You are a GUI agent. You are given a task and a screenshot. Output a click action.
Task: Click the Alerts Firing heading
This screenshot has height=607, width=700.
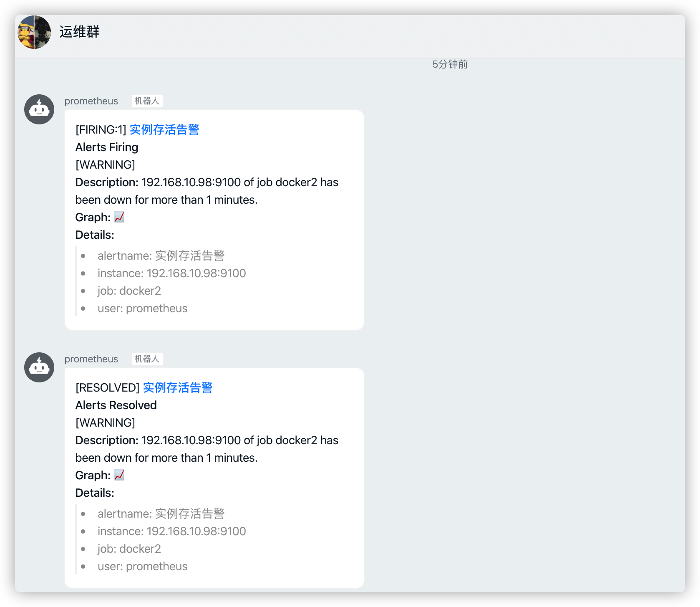point(106,147)
